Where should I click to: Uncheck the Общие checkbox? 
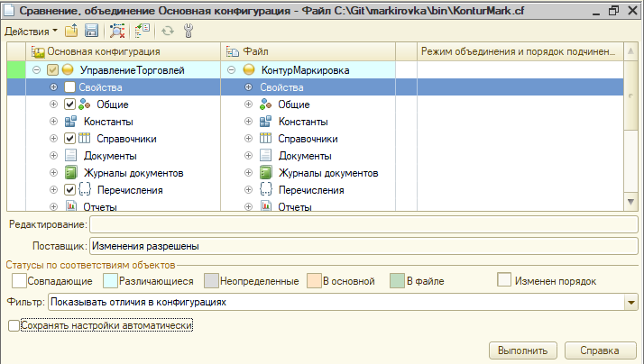point(69,105)
